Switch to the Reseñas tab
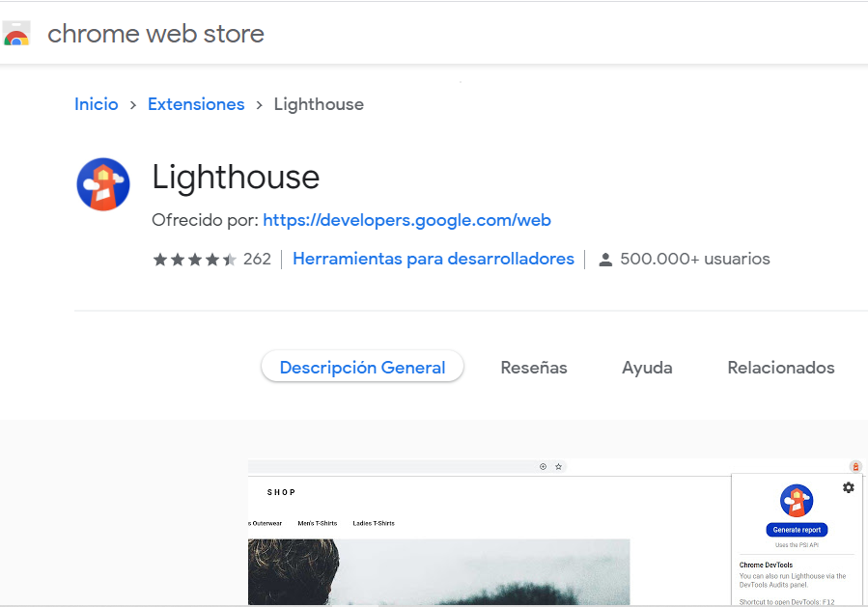 (534, 368)
